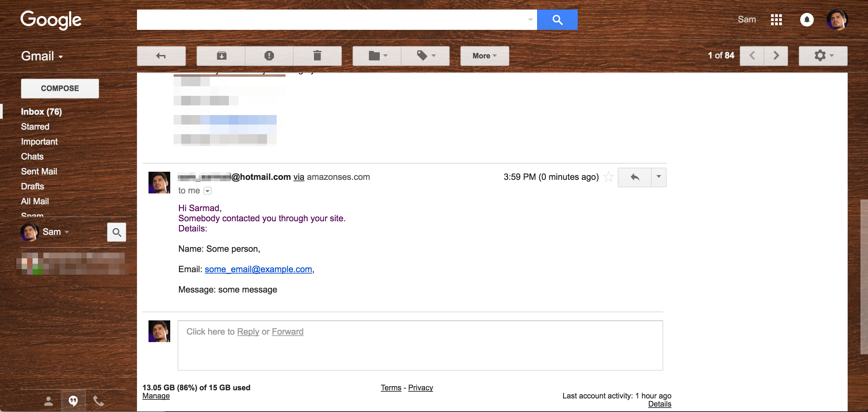This screenshot has width=868, height=412.
Task: Open the More actions menu
Action: point(485,56)
